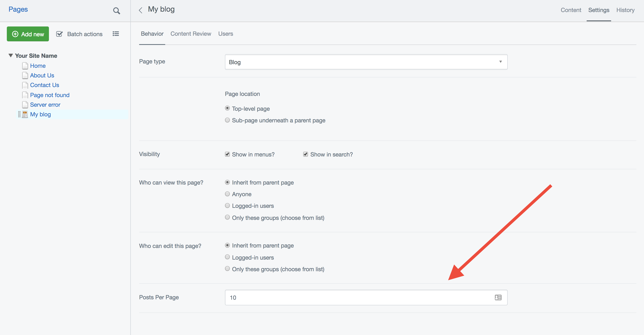Screen dimensions: 644x335
Task: Click the My blog page icon
Action: pos(25,114)
